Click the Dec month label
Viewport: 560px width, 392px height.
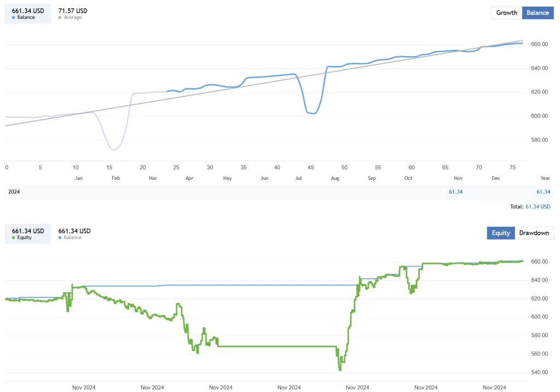[x=495, y=178]
